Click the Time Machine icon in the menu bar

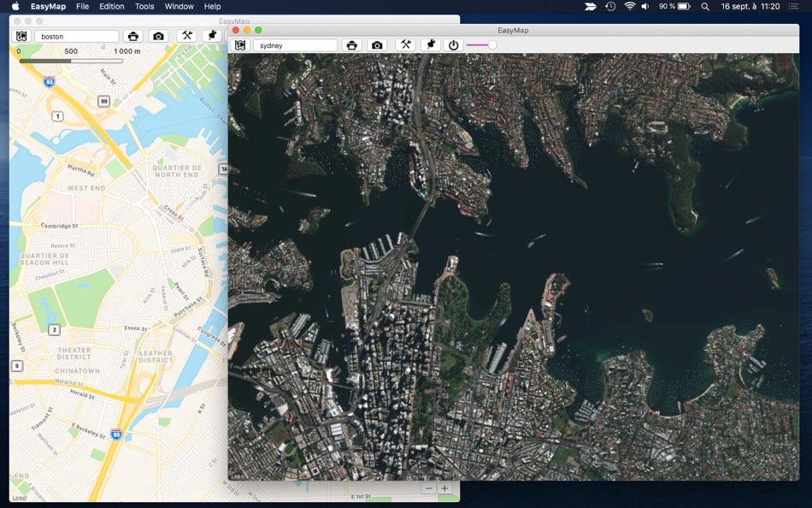pyautogui.click(x=610, y=6)
